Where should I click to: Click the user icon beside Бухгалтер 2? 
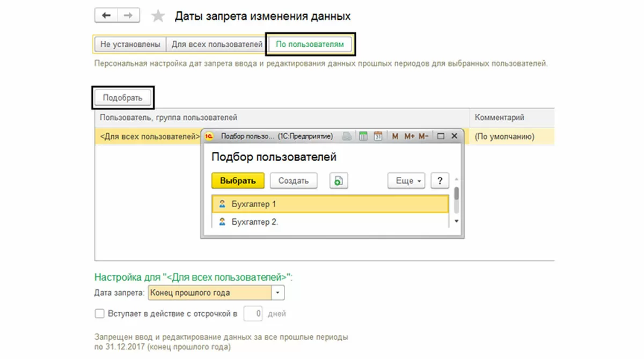coord(222,221)
